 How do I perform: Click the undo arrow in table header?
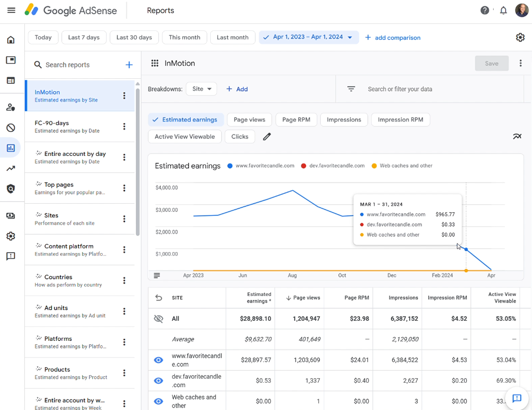tap(158, 297)
